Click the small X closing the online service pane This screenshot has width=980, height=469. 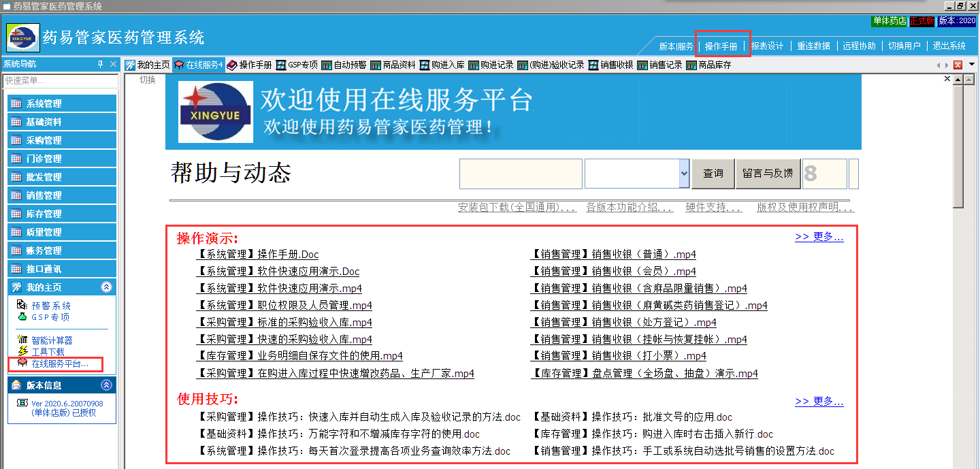point(947,79)
